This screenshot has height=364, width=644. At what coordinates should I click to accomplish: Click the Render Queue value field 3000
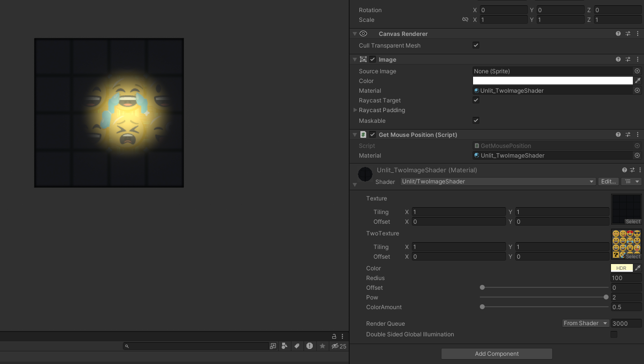(626, 323)
